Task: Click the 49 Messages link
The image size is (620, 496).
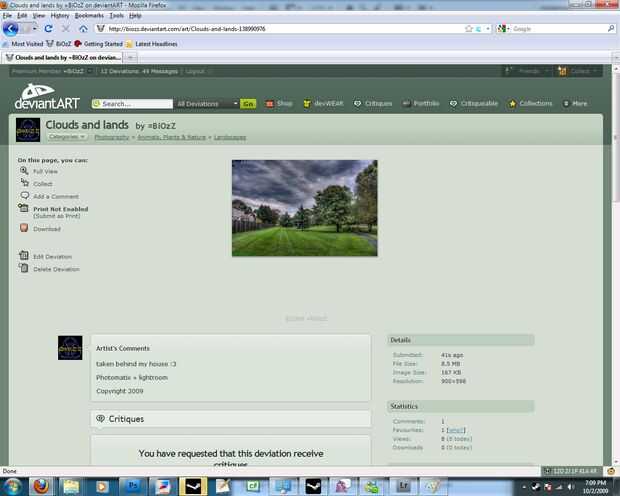Action: click(160, 72)
